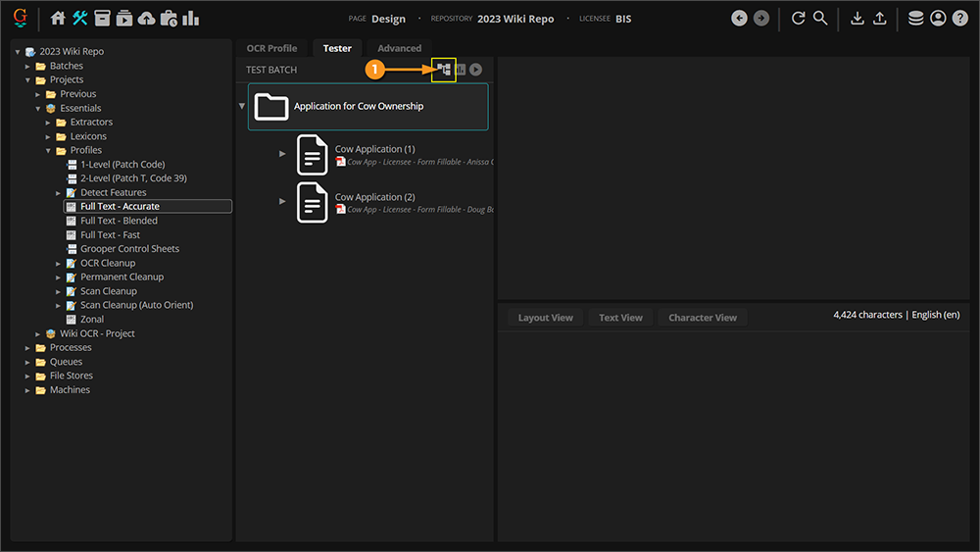Image resolution: width=980 pixels, height=552 pixels.
Task: Open the user account icon
Action: [x=938, y=18]
